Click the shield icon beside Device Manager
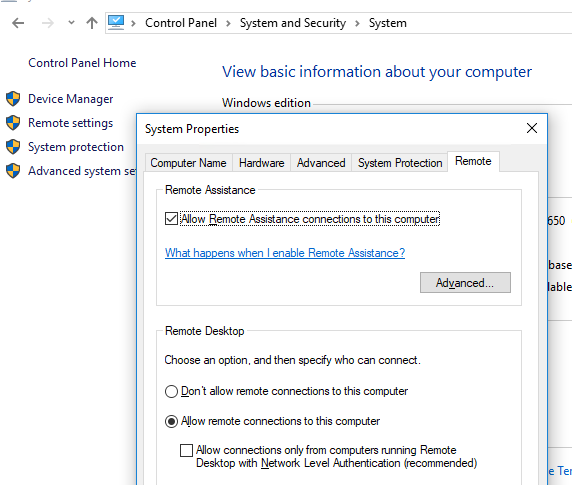Viewport: 572px width, 485px height. [13, 99]
